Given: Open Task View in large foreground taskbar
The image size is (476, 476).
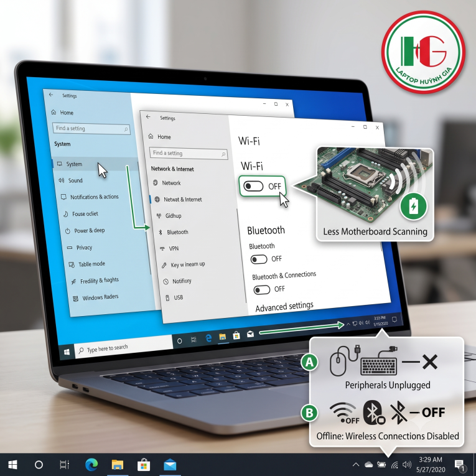Looking at the screenshot, I should (64, 464).
